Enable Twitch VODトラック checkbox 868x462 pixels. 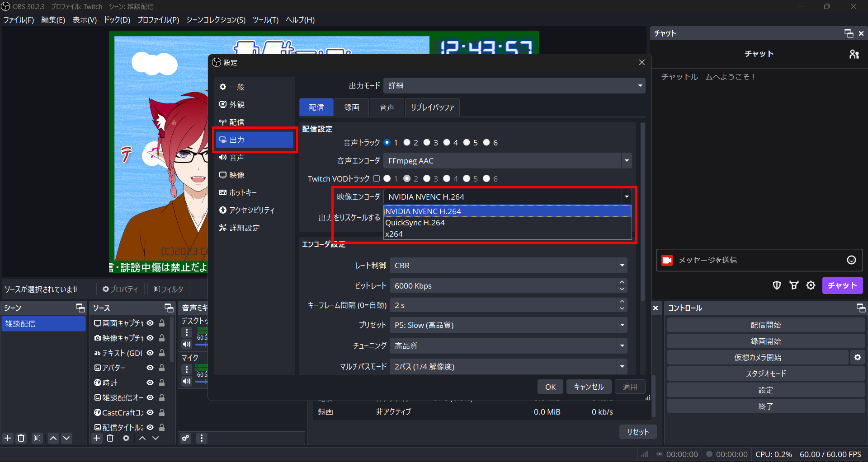click(x=376, y=178)
